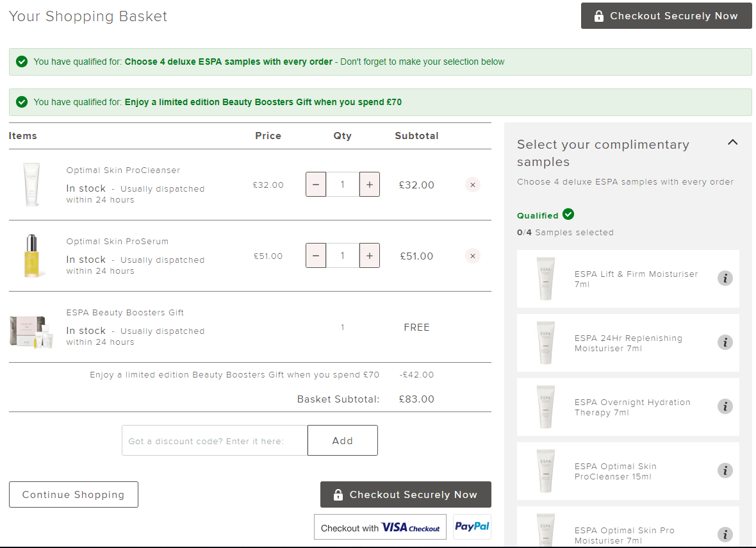Show info for ESPA 24Hr Replenishing Moisturiser
Viewport: 756px width, 548px height.
(x=725, y=342)
